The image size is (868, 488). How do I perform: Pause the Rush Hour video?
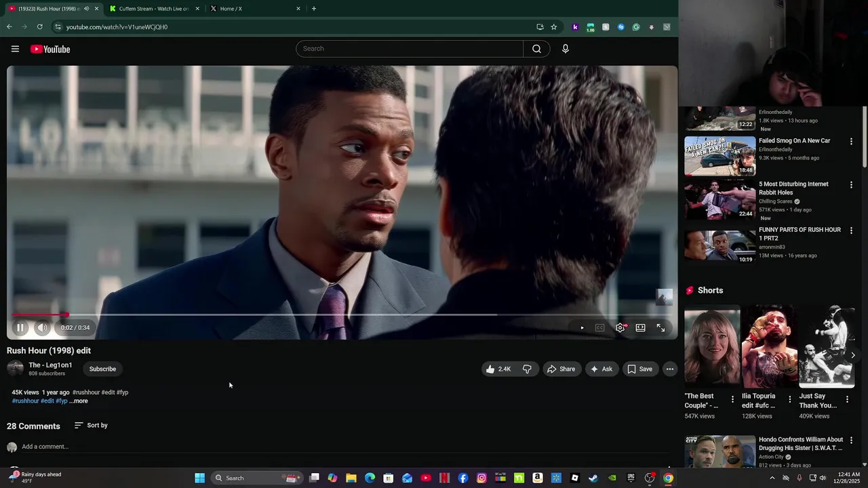click(20, 327)
